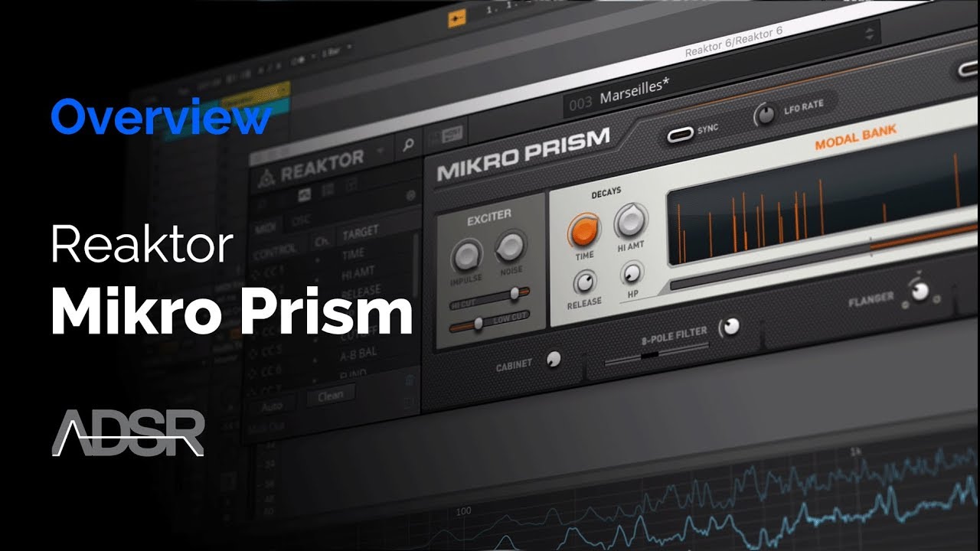980x551 pixels.
Task: Click the Modal Bank partials display
Action: tap(823, 202)
